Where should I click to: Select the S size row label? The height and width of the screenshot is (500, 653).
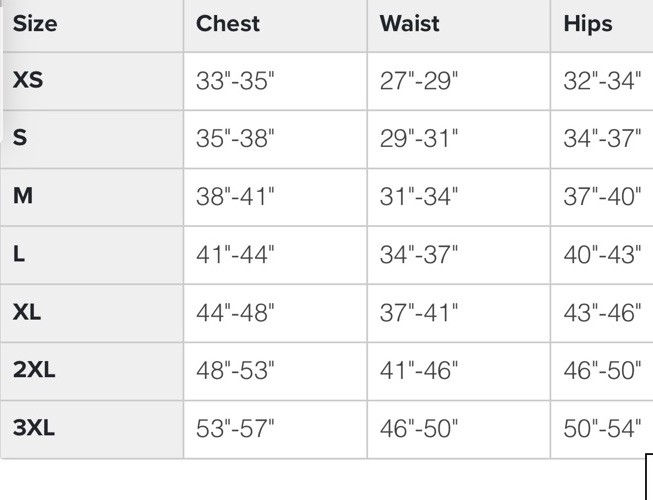pyautogui.click(x=20, y=139)
